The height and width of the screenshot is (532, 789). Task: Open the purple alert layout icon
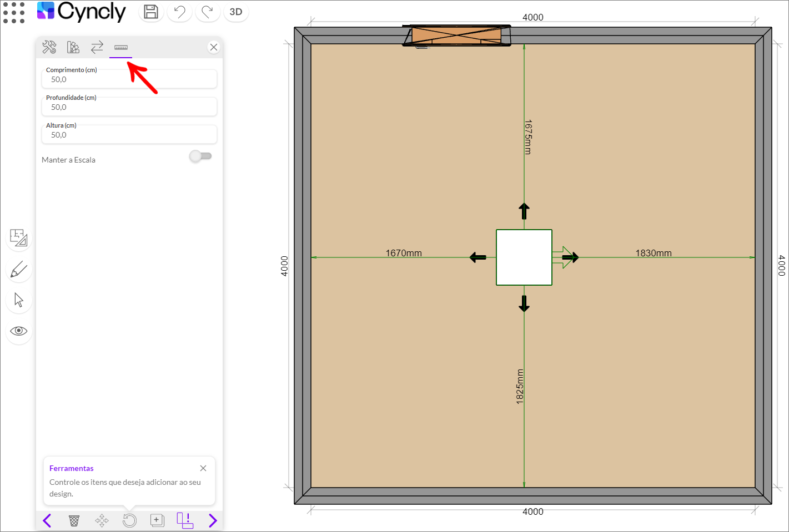click(x=185, y=520)
